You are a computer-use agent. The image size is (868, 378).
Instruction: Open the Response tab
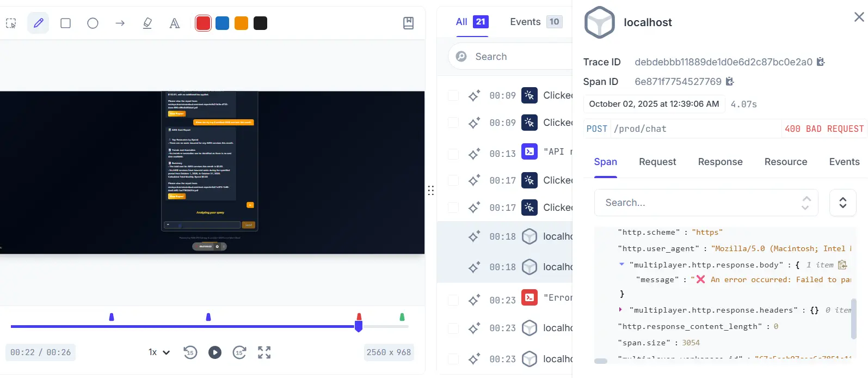[721, 162]
